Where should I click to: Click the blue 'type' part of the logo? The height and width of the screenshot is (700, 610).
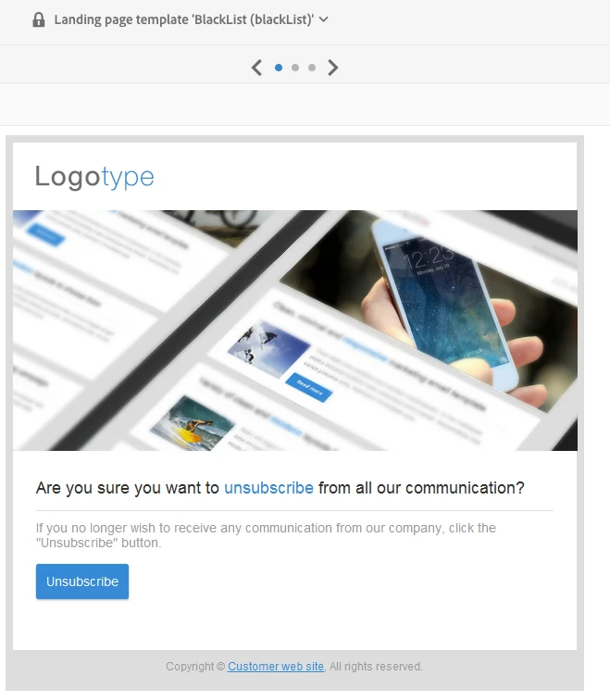coord(128,178)
